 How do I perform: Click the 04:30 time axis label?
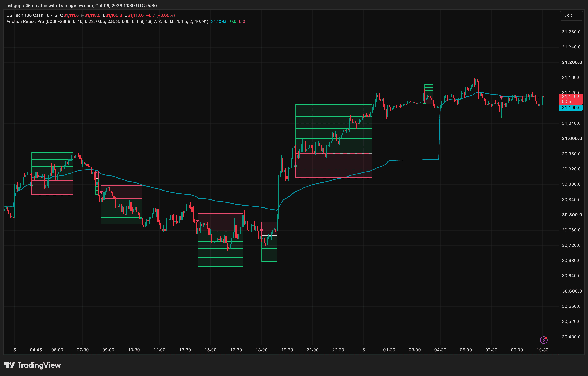(440, 350)
